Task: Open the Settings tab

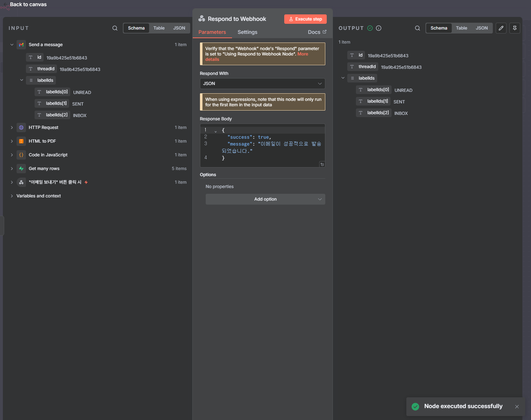Action: (x=247, y=32)
